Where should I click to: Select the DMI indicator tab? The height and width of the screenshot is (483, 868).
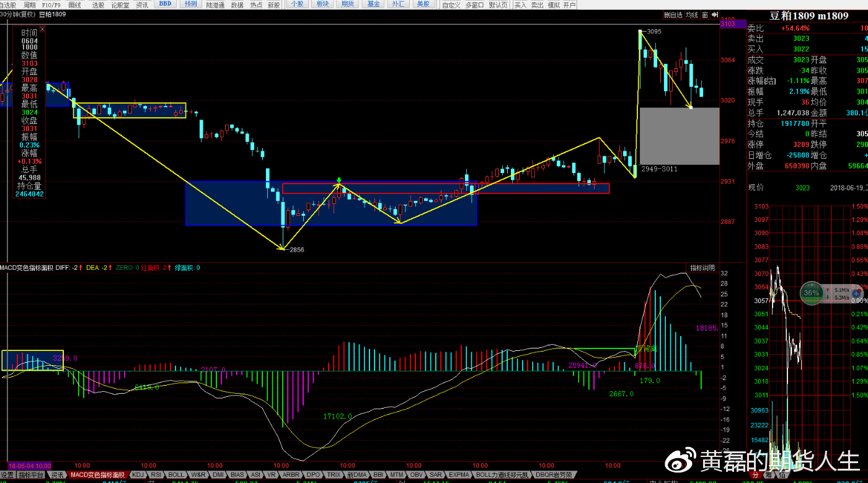click(218, 474)
